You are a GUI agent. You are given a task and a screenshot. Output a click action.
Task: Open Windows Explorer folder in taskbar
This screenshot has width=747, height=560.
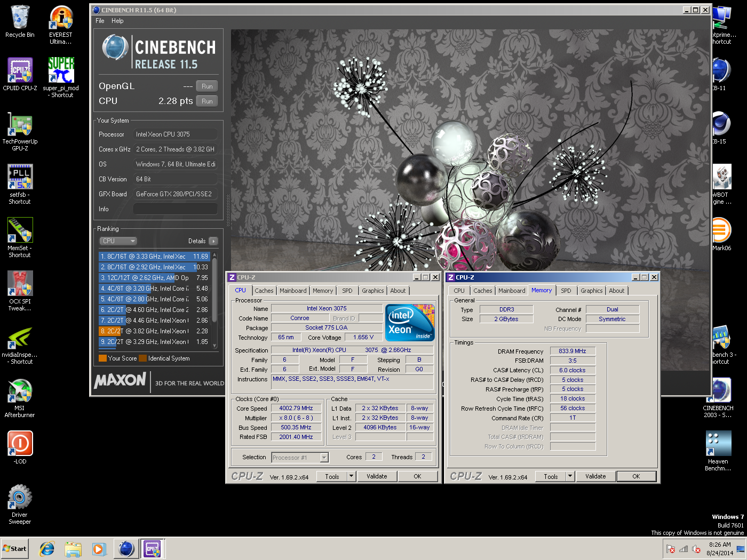(73, 549)
